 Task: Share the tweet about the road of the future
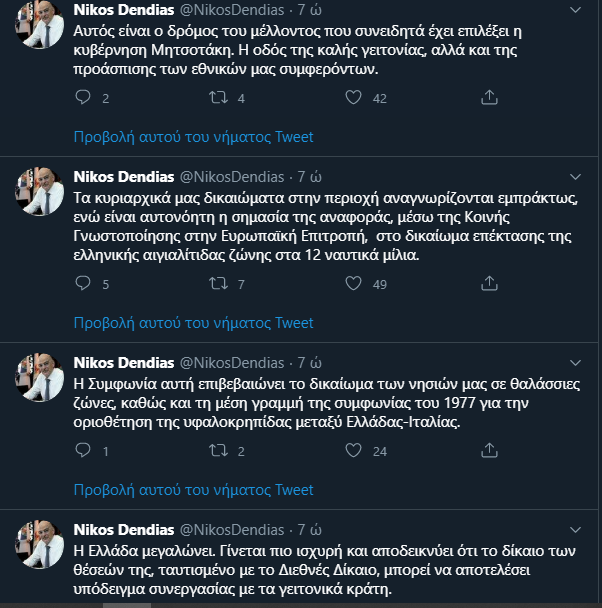click(x=489, y=97)
